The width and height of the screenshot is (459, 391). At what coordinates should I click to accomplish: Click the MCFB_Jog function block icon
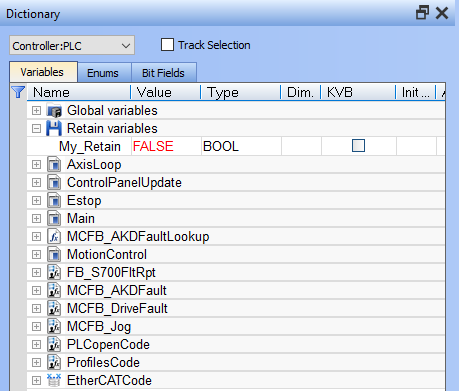tap(54, 327)
